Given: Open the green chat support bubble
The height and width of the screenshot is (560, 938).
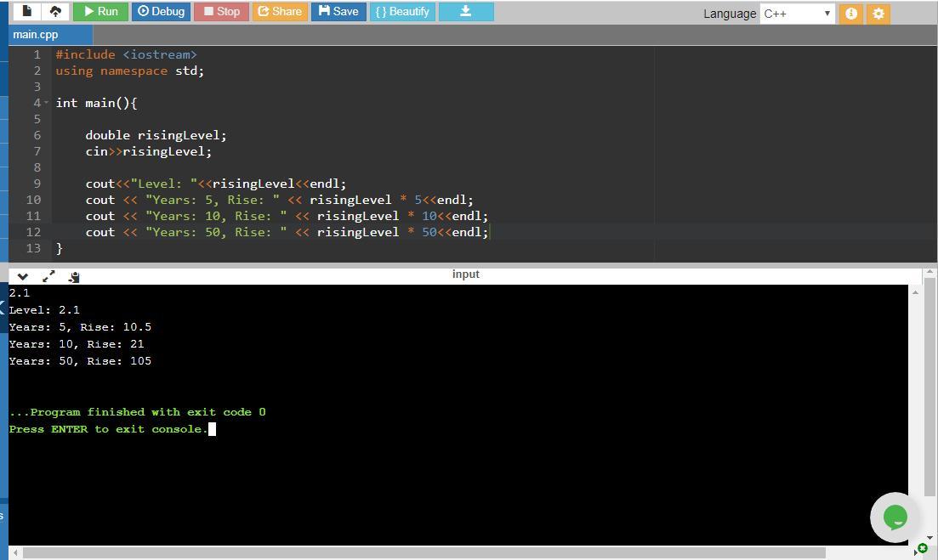Looking at the screenshot, I should 895,517.
